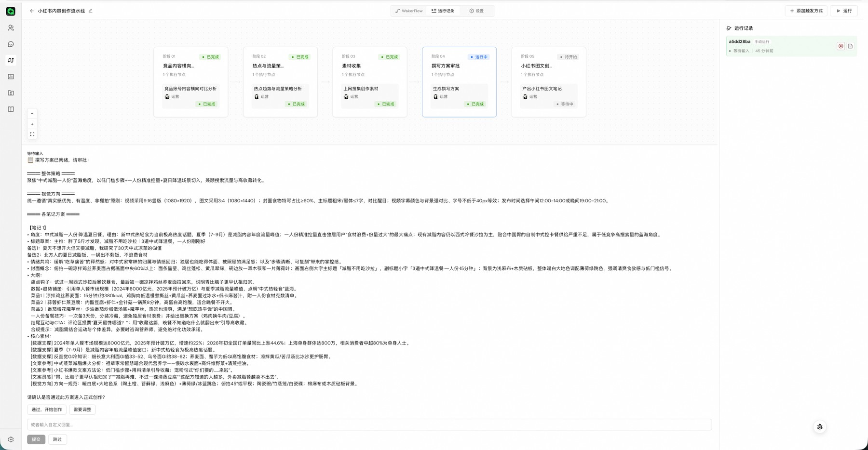Click agent avatar in 热点趋势与流量策略分析 node
Viewport: 868px width, 450px height.
(x=257, y=97)
